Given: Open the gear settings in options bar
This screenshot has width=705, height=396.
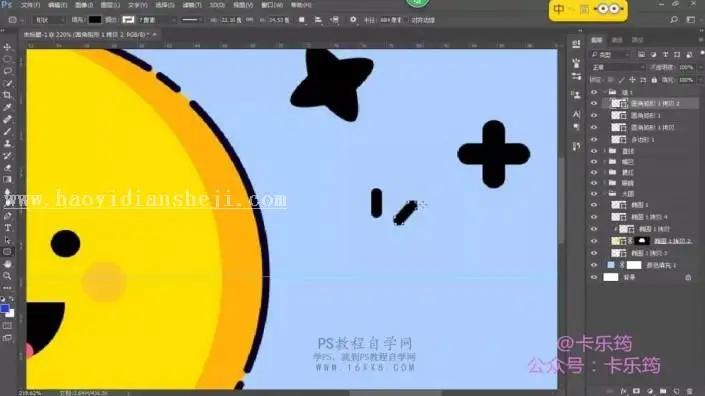Looking at the screenshot, I should click(x=353, y=20).
